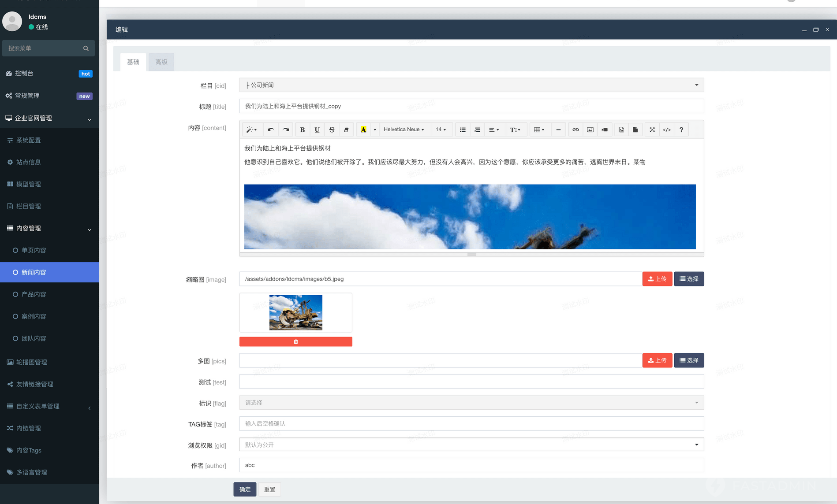Image resolution: width=837 pixels, height=504 pixels.
Task: Insert a video in the editor
Action: point(605,130)
